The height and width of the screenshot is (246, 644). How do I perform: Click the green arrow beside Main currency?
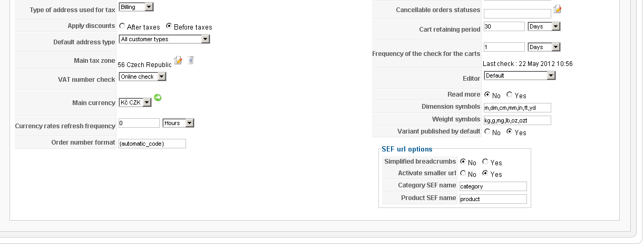158,98
